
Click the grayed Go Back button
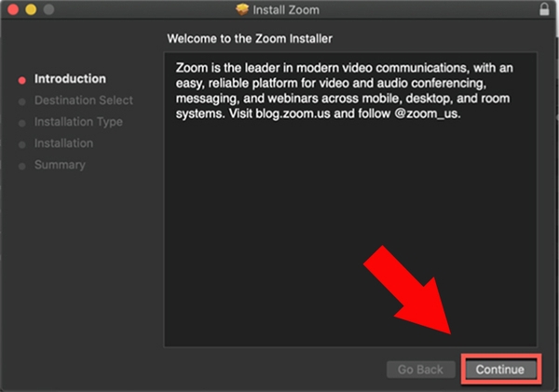point(421,370)
